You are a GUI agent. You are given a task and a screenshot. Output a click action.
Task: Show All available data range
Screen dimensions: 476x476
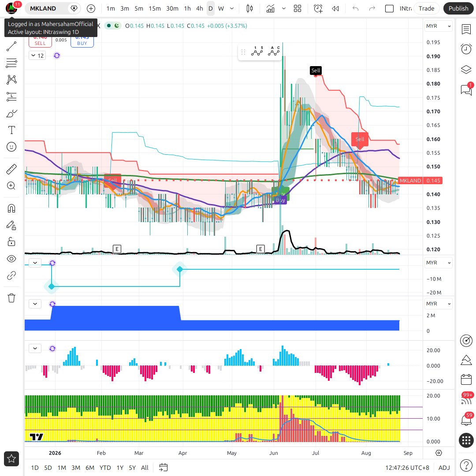pos(145,468)
